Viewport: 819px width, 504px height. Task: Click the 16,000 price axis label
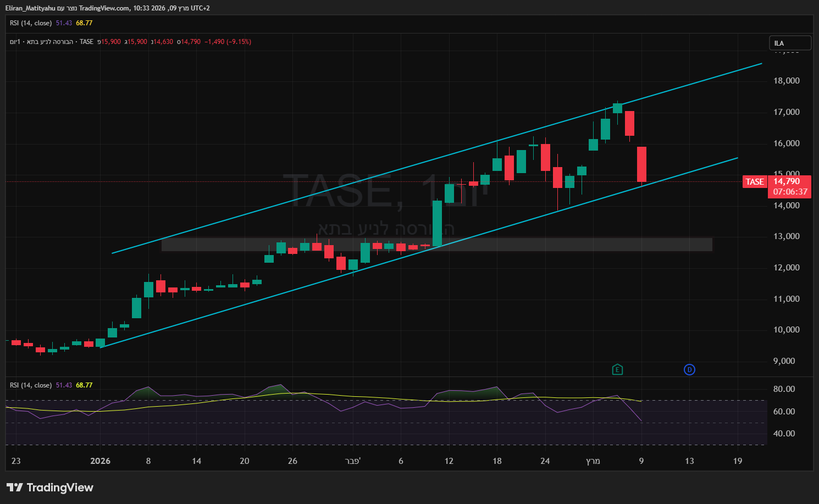click(x=787, y=143)
